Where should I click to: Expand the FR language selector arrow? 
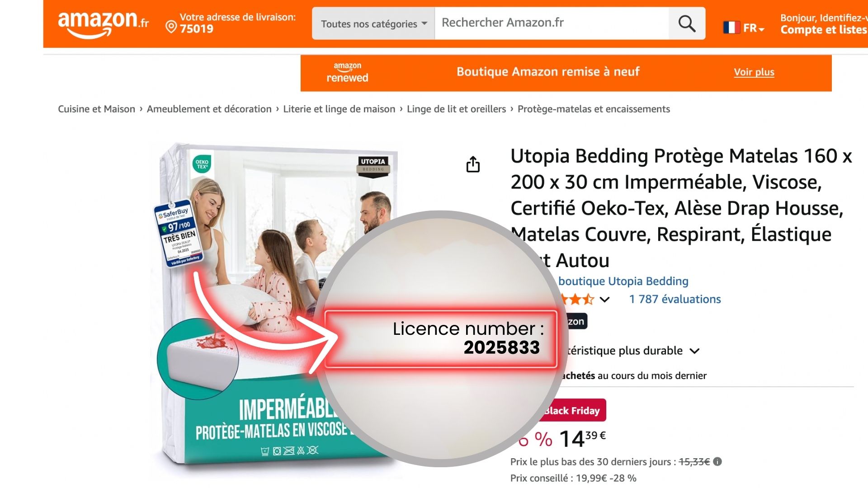point(762,30)
